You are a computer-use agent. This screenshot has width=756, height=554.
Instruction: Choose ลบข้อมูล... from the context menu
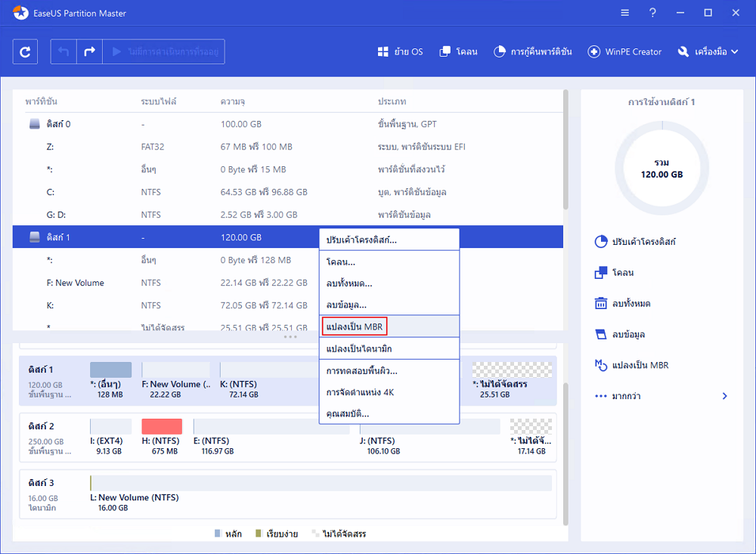(389, 305)
